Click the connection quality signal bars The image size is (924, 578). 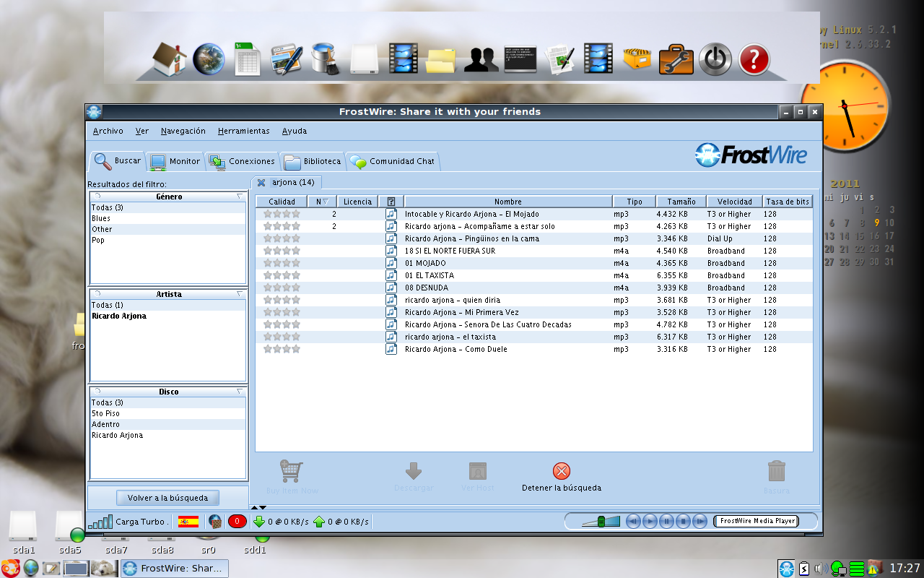(x=100, y=521)
